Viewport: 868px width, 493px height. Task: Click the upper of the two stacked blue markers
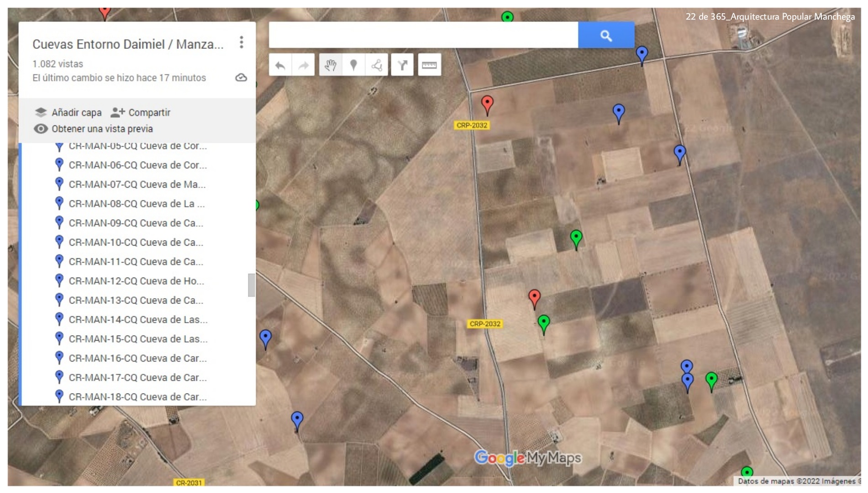(x=687, y=365)
